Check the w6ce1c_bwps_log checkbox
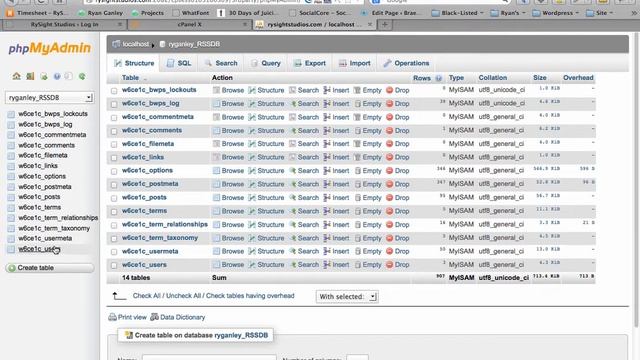Viewport: 640px width, 360px height. [x=114, y=104]
